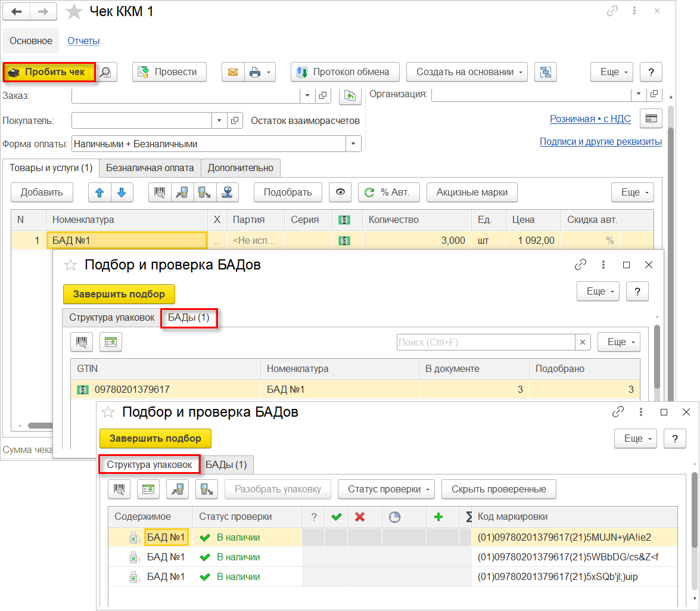Move row up with blue up arrow
The image size is (700, 611).
point(99,193)
